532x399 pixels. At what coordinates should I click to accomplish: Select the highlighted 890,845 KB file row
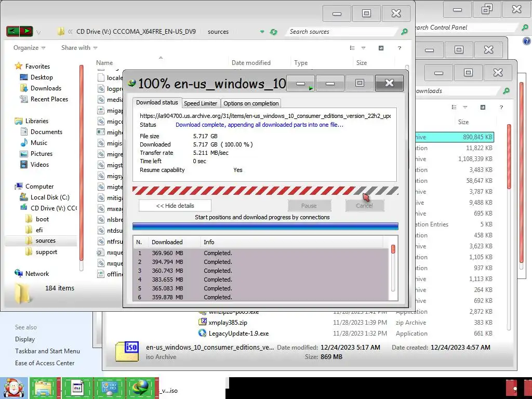click(x=455, y=137)
